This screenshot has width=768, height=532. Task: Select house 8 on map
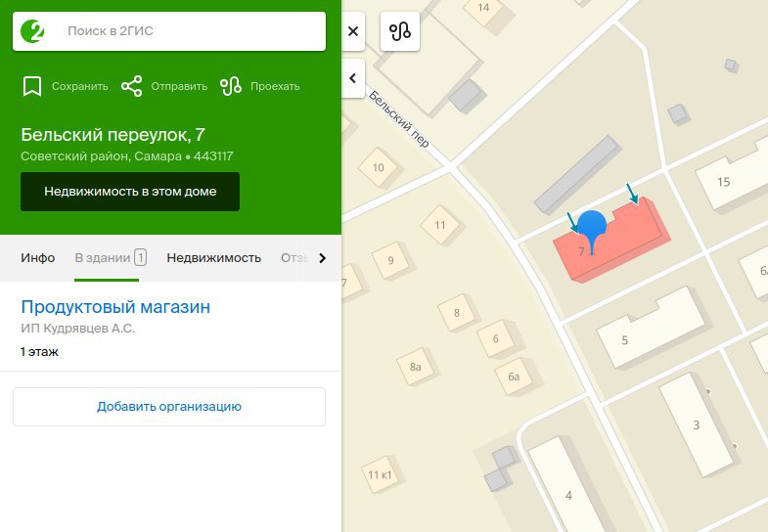pyautogui.click(x=457, y=313)
